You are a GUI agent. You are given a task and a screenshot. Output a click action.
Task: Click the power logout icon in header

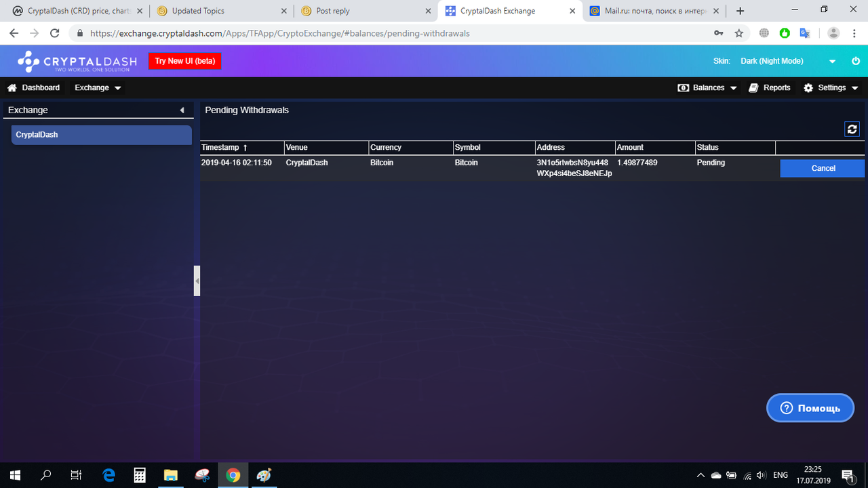(x=856, y=61)
